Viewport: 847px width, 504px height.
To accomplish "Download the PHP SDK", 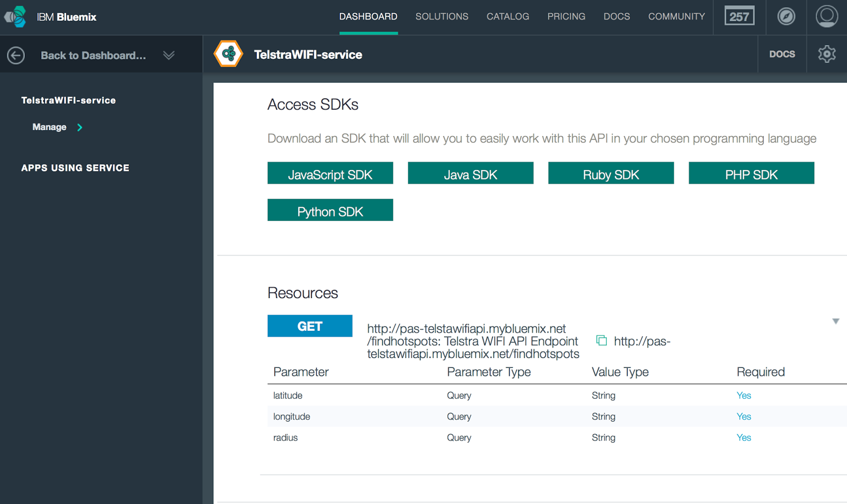I will (x=751, y=173).
